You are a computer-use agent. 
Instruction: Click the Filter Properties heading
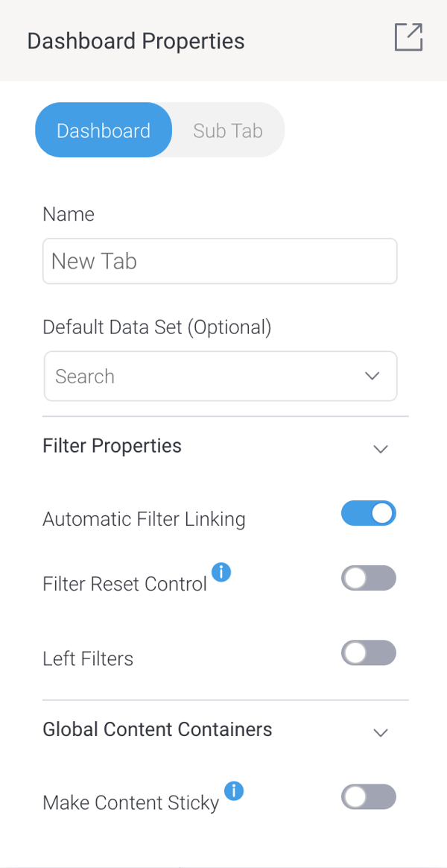(x=112, y=445)
